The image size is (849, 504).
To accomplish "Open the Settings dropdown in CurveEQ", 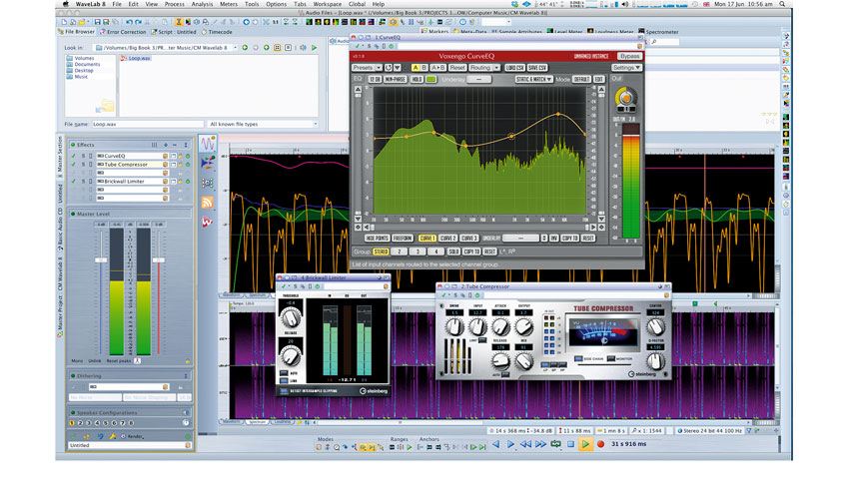I will 626,68.
